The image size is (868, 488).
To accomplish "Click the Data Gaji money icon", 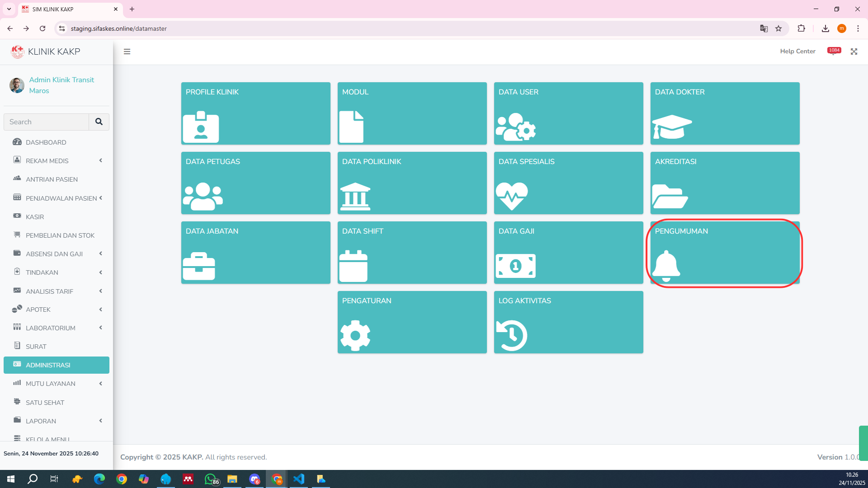I will [x=515, y=266].
